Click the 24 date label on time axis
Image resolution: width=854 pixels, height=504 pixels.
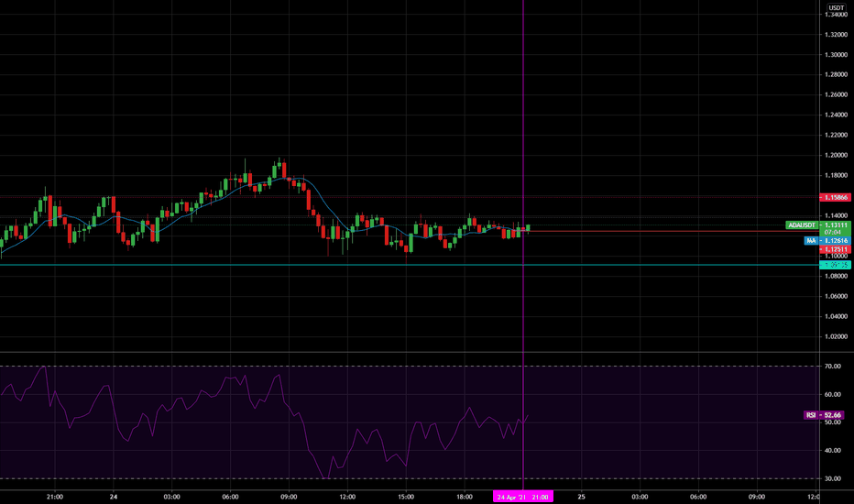tap(114, 497)
